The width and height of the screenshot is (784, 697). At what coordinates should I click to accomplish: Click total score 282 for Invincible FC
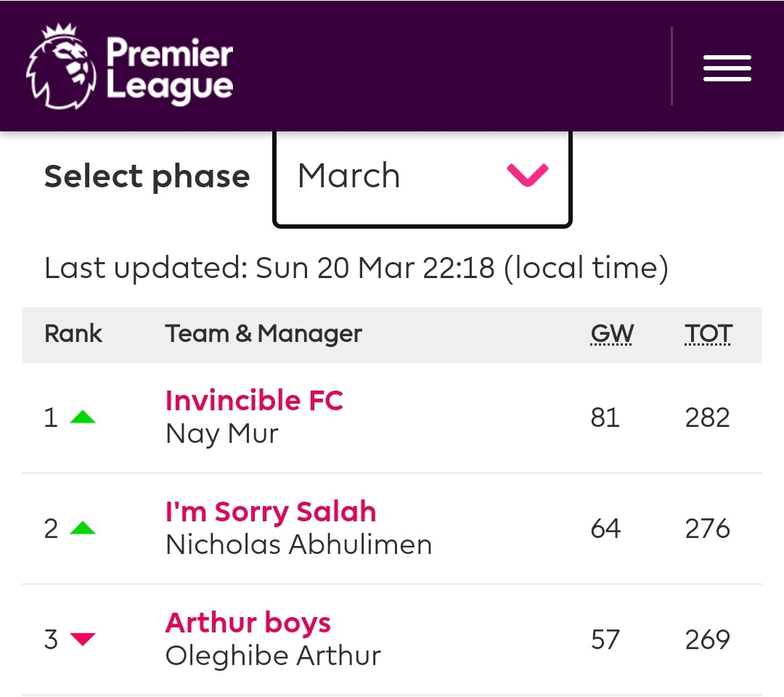pyautogui.click(x=708, y=417)
